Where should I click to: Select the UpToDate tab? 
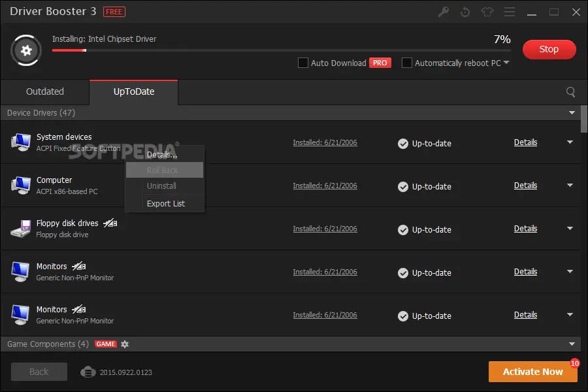click(133, 92)
